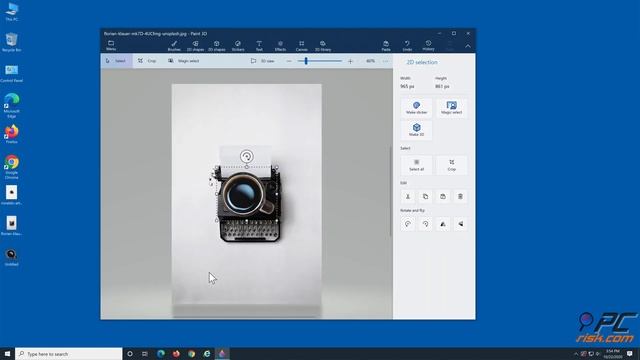Open Cortana from the taskbar
Screen dimensions: 640x360
[130, 353]
